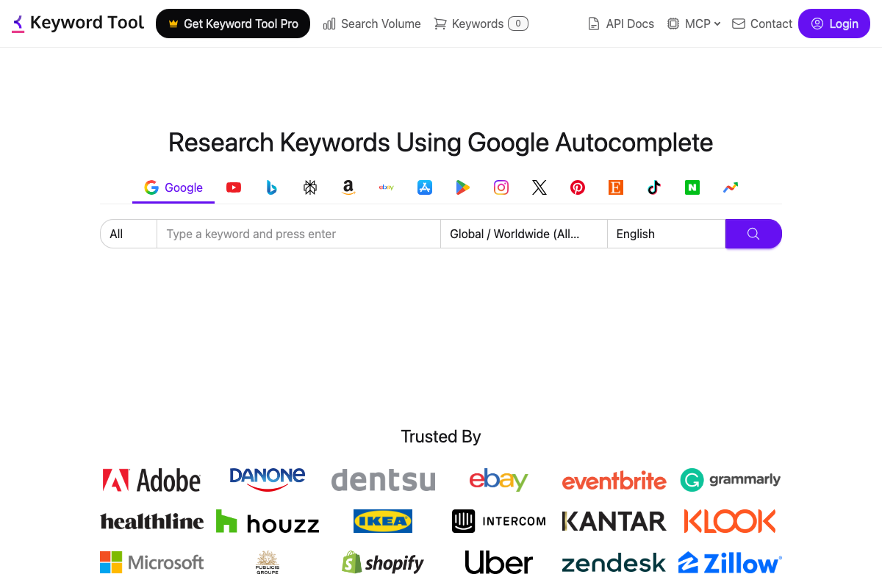The width and height of the screenshot is (882, 588).
Task: Click the Adobe logo
Action: click(151, 481)
